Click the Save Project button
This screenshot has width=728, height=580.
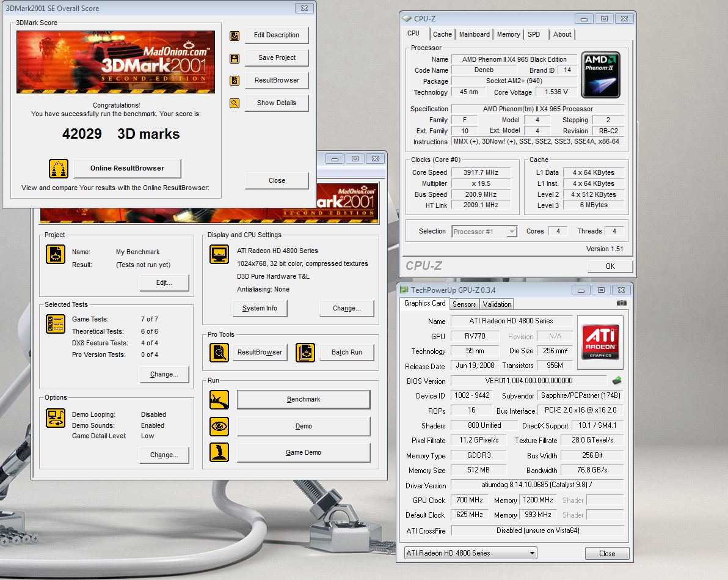click(x=276, y=57)
